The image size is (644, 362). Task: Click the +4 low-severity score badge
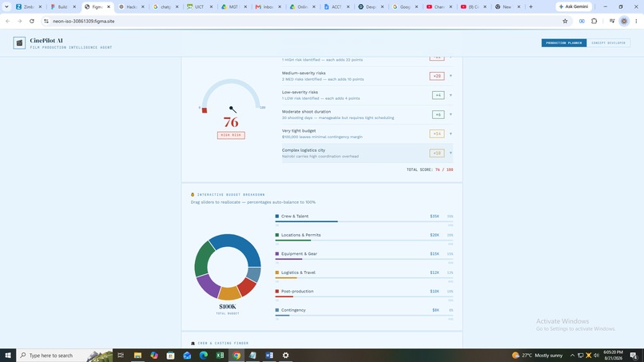[438, 95]
